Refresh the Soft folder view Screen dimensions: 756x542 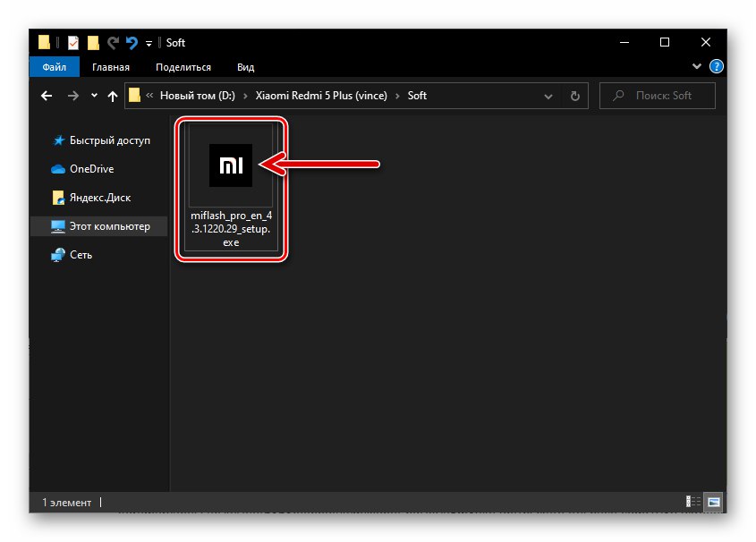(574, 96)
